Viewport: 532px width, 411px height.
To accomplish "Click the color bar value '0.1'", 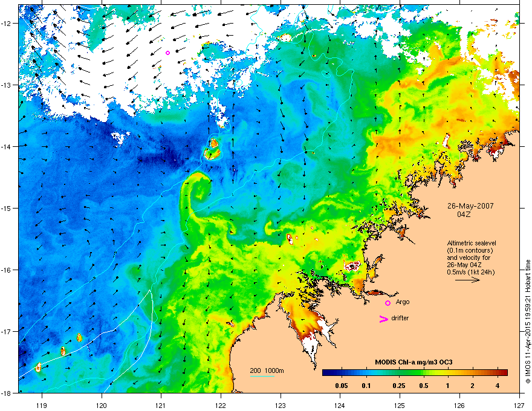I will (366, 386).
